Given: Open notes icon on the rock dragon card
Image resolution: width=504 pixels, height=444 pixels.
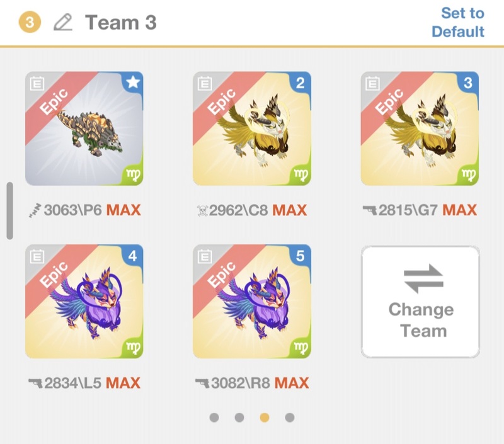Looking at the screenshot, I should click(x=37, y=83).
